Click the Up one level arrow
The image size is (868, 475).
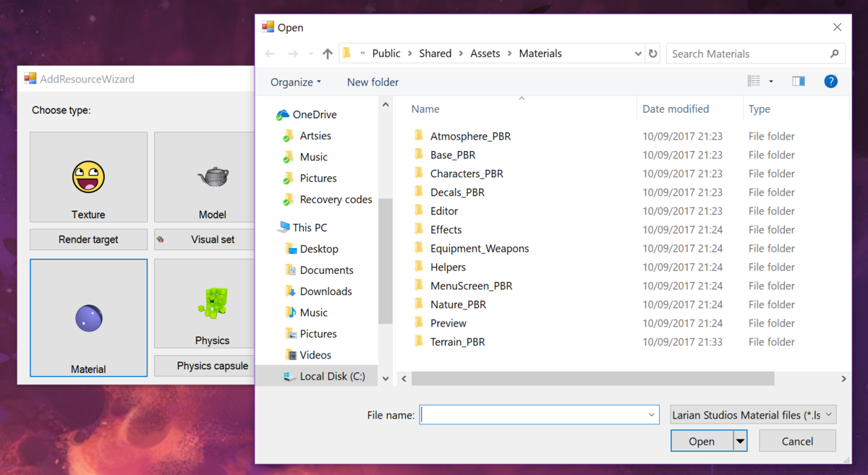coord(328,54)
